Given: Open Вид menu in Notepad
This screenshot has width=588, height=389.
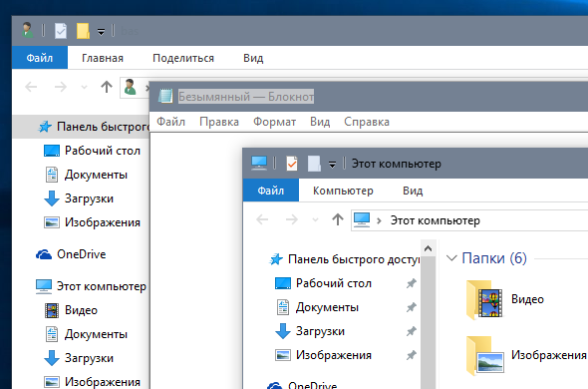Looking at the screenshot, I should point(320,122).
